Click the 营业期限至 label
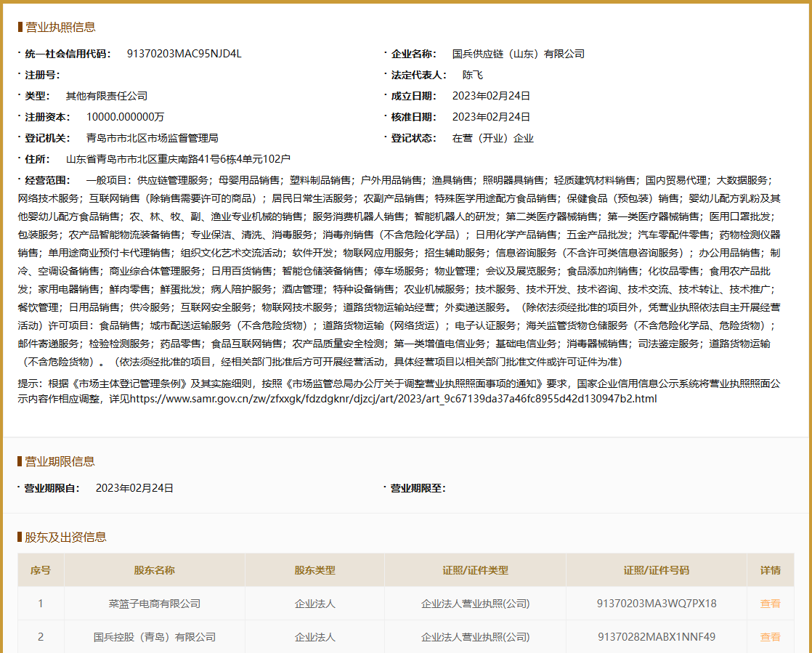The image size is (812, 653). point(418,488)
